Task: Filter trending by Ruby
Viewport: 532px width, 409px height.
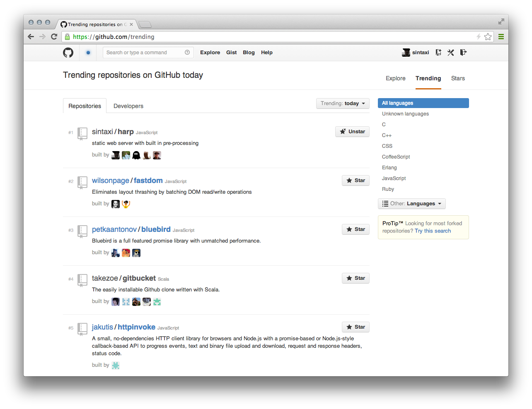Action: click(x=388, y=189)
